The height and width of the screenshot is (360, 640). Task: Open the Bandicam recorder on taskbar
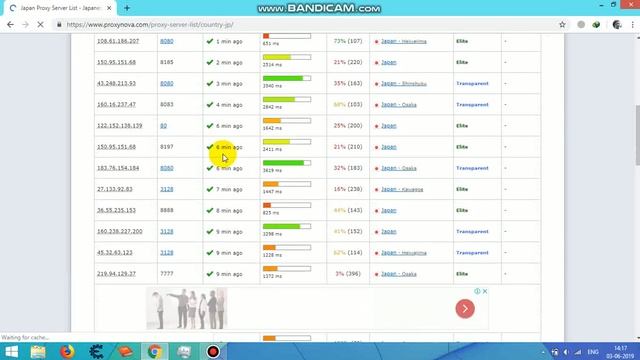point(213,351)
